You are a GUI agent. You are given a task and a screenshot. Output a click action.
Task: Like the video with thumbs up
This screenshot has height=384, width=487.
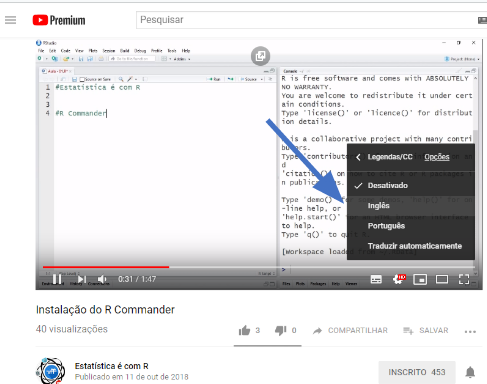coord(244,330)
